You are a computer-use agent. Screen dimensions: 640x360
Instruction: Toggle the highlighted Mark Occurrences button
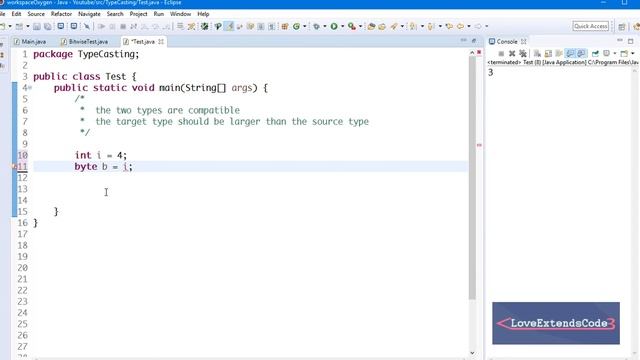click(x=229, y=27)
